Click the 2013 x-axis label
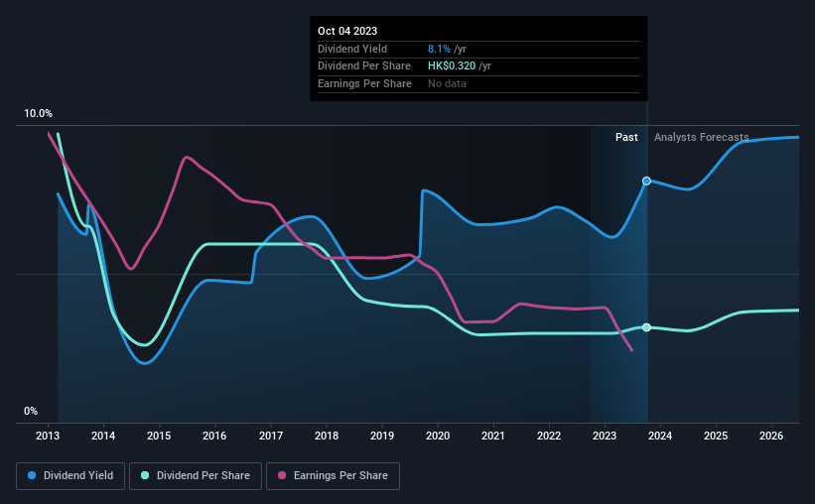815x504 pixels. 48,436
